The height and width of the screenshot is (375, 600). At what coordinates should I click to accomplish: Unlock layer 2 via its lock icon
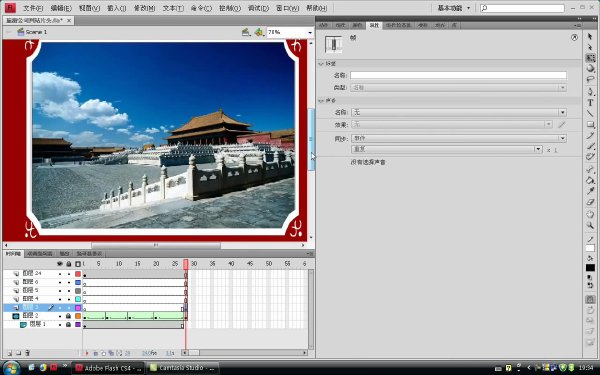click(69, 316)
